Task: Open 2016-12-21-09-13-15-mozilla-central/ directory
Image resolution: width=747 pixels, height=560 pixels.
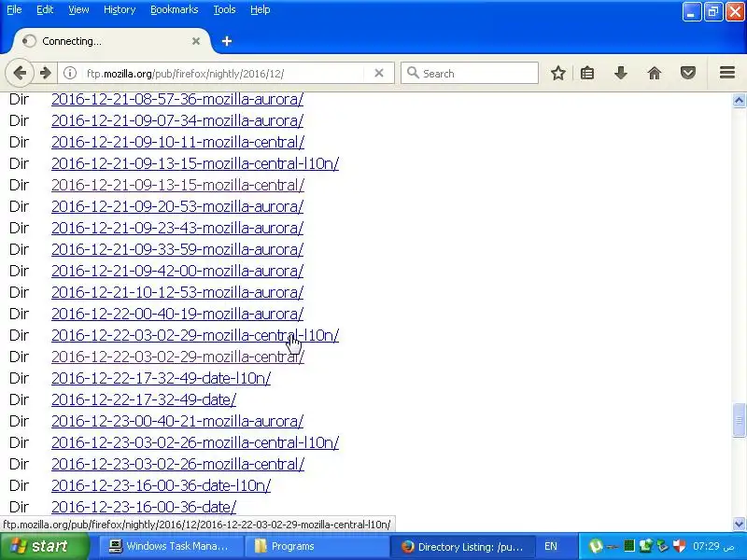Action: coord(177,185)
